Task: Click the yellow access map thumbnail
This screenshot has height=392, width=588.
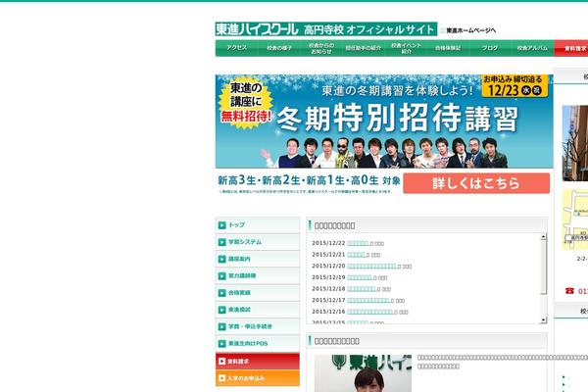Action: click(575, 220)
